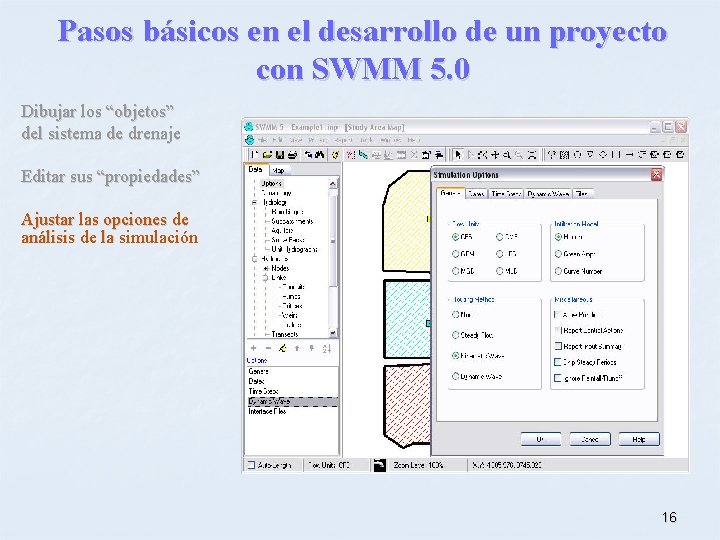This screenshot has width=720, height=540.
Task: Open the Dates tab in Simulation Options
Action: 476,194
